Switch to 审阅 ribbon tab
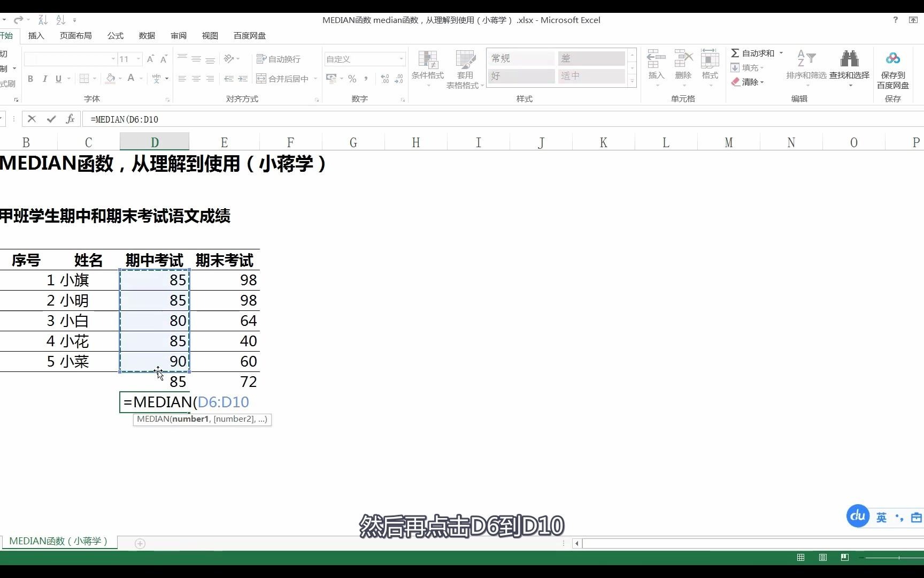This screenshot has height=578, width=924. tap(179, 35)
